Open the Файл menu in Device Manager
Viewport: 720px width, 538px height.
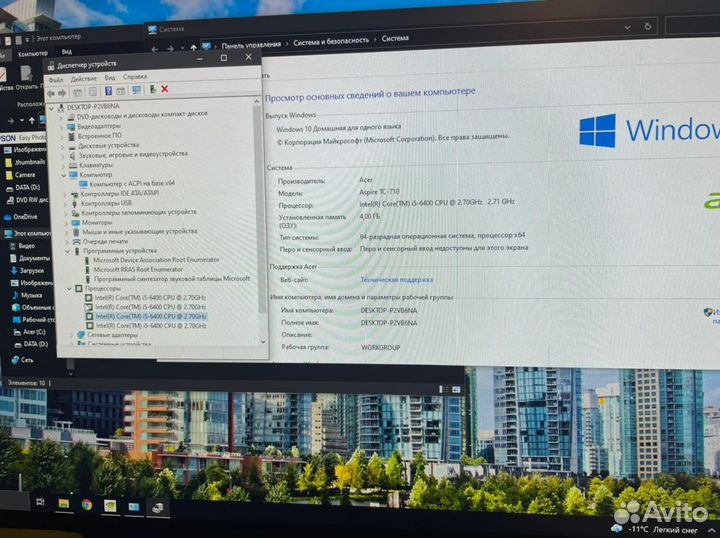(x=54, y=78)
